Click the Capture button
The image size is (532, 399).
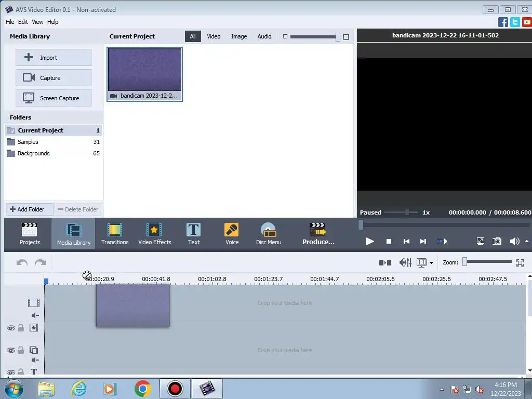(54, 78)
